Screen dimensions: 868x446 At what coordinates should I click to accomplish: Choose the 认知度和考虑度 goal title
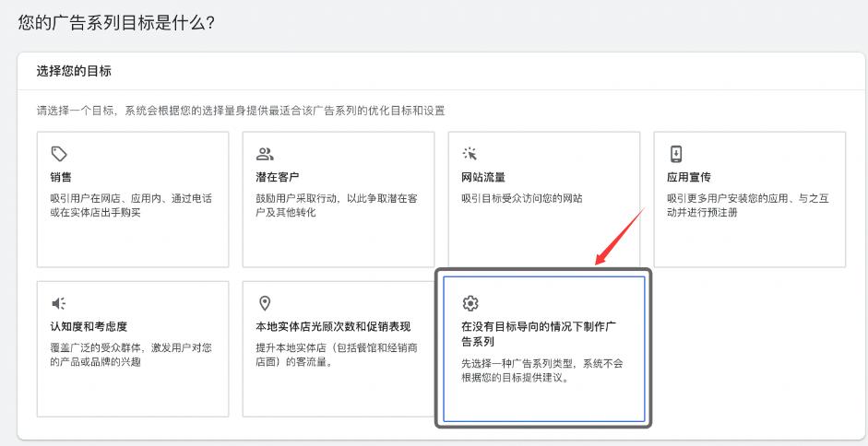coord(89,326)
